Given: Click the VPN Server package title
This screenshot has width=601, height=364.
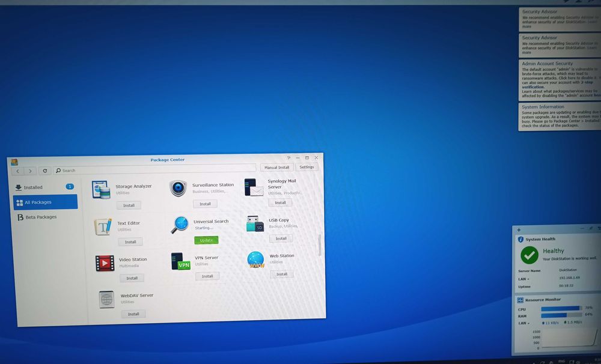Looking at the screenshot, I should pyautogui.click(x=206, y=258).
